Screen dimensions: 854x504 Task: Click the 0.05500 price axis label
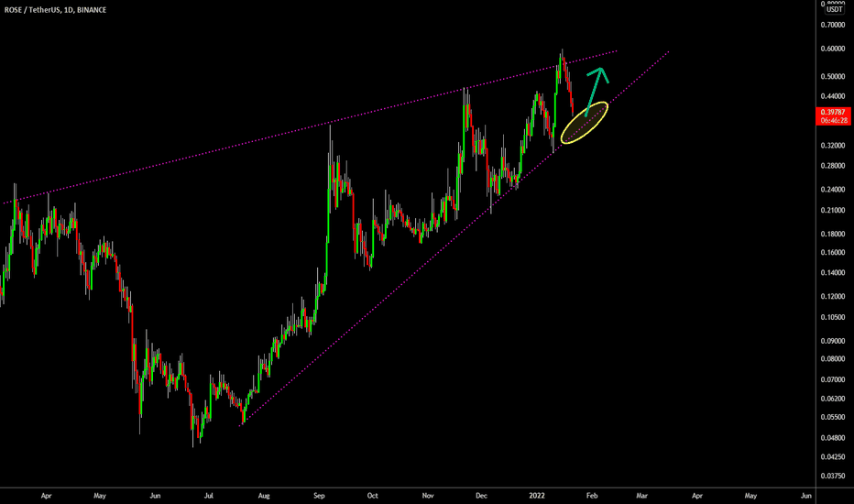(x=833, y=417)
